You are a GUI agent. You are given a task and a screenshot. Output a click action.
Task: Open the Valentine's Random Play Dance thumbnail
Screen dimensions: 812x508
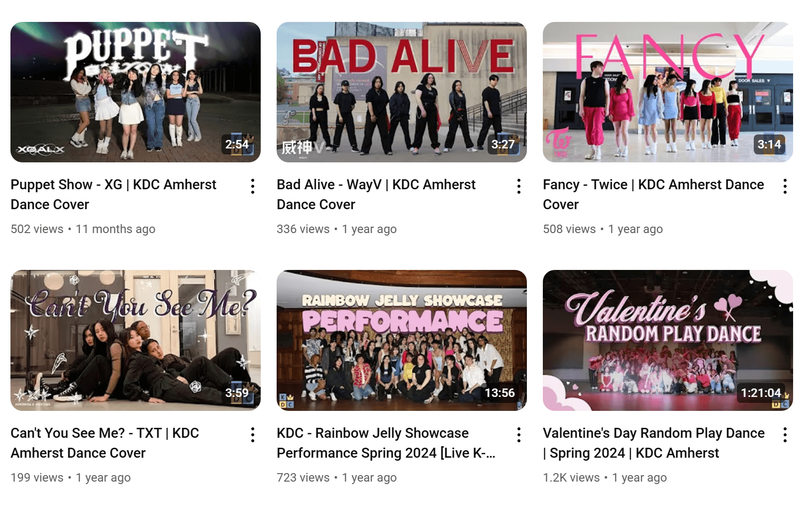pos(668,341)
